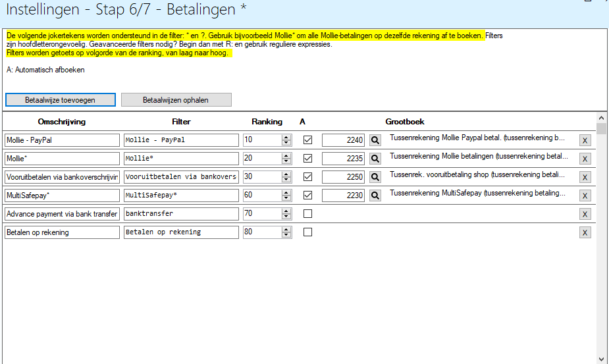609x364 pixels.
Task: Edit the Betalen op rekening description field
Action: (62, 232)
